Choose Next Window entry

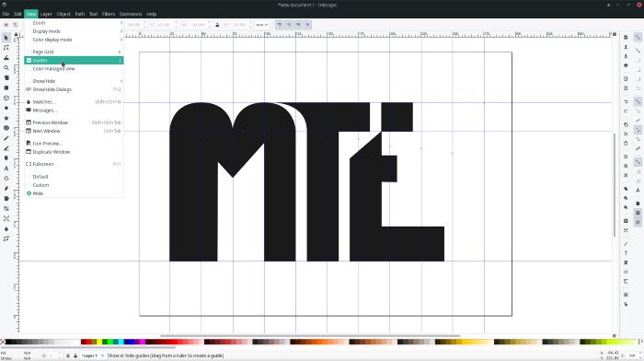pyautogui.click(x=74, y=131)
